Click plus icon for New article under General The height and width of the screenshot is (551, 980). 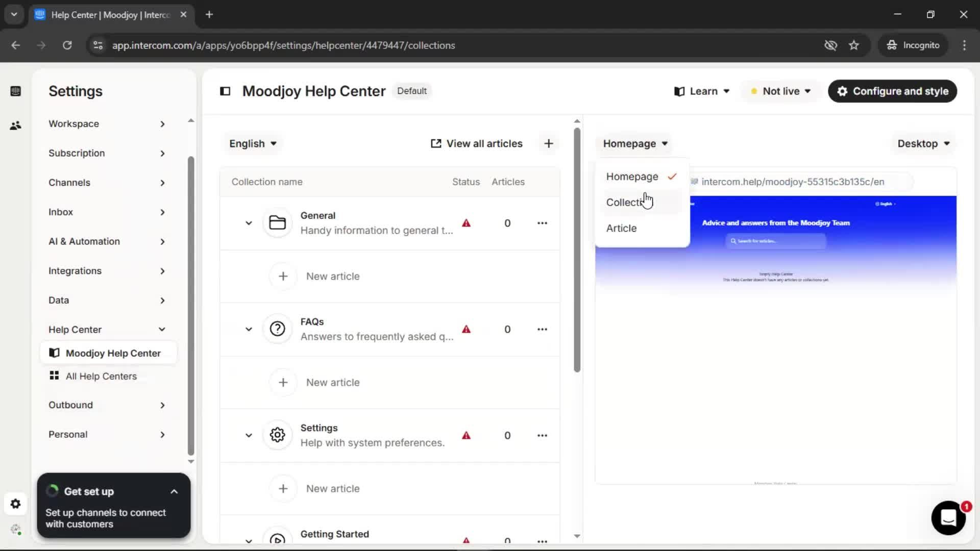(x=283, y=276)
